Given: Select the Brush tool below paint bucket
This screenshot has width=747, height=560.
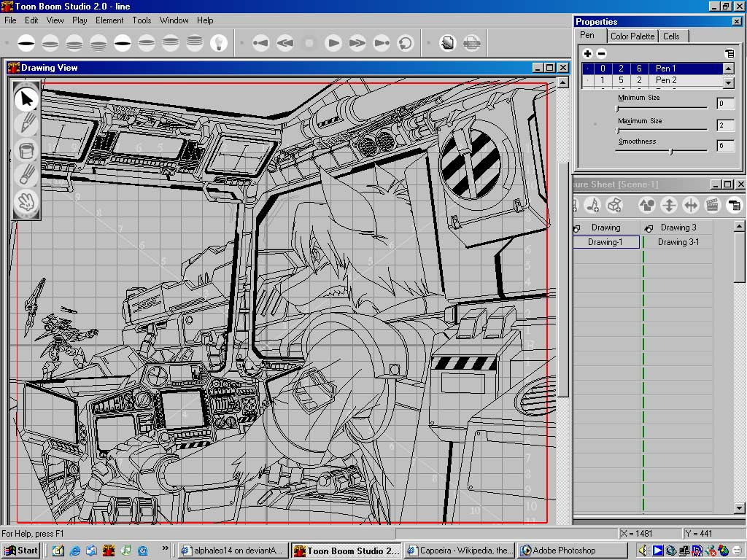Looking at the screenshot, I should pyautogui.click(x=26, y=176).
